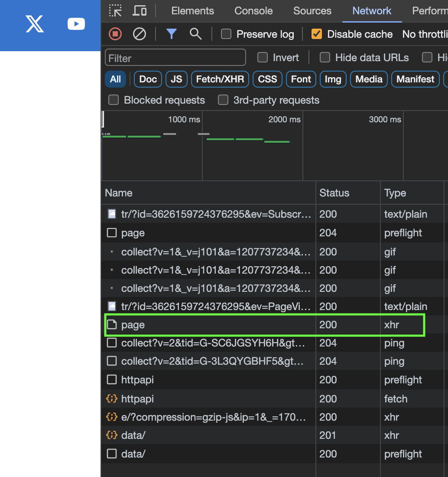Uncheck the Disable cache checkbox

click(x=317, y=34)
